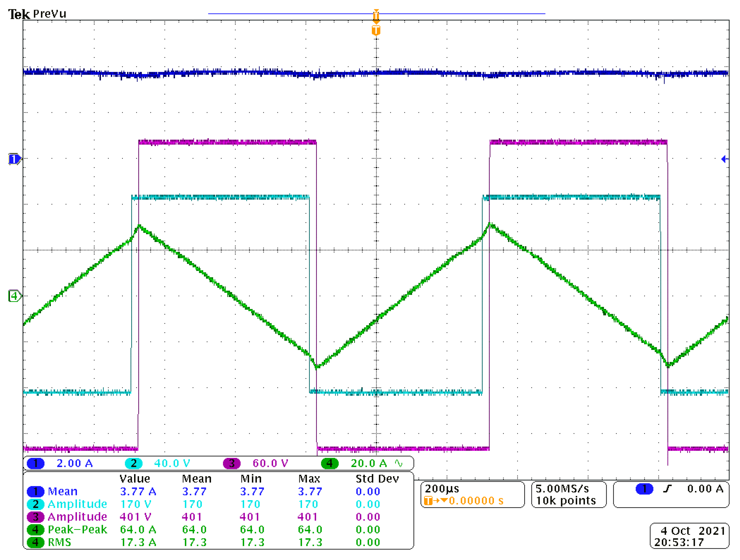Click the channel 1 ground marker

pyautogui.click(x=14, y=159)
